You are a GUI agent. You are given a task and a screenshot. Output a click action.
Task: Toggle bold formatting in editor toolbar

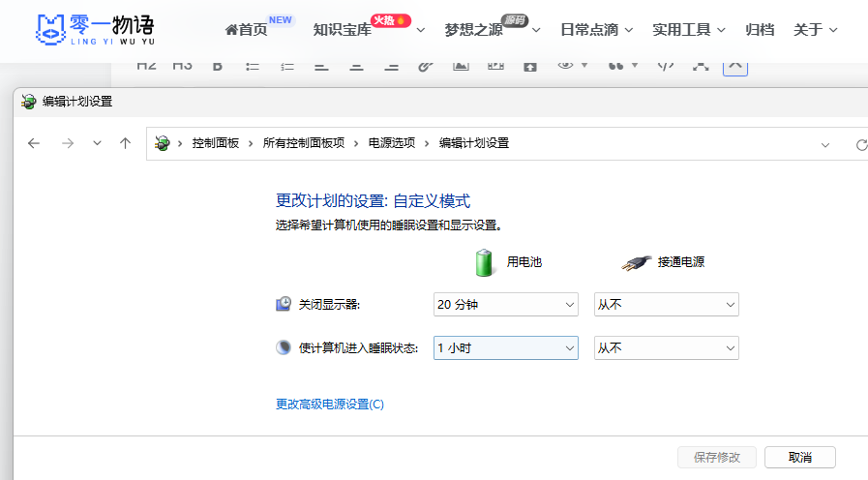217,66
